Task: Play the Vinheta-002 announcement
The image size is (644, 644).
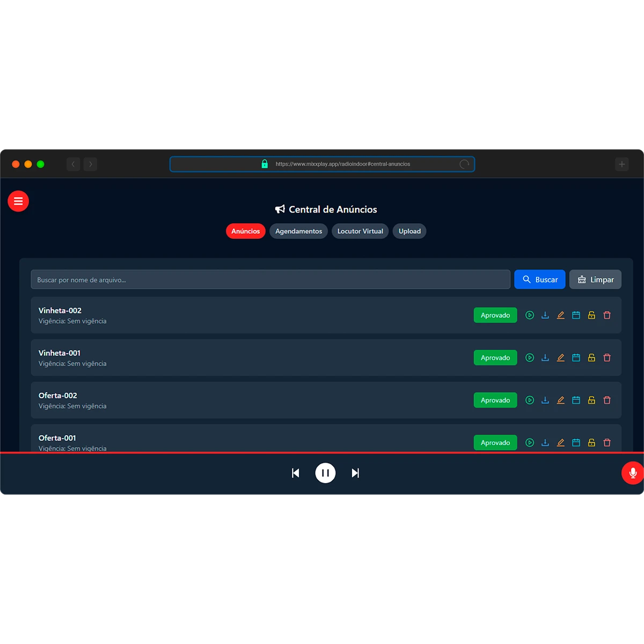Action: (530, 315)
